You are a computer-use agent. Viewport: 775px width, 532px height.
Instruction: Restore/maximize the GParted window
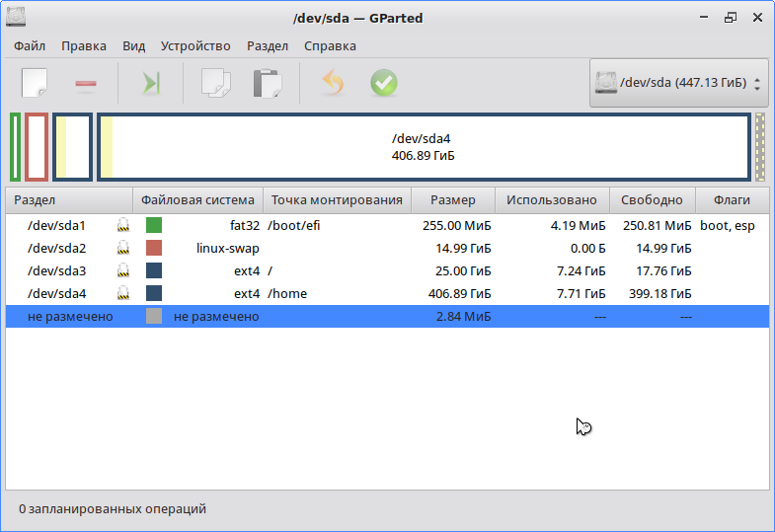pos(731,18)
